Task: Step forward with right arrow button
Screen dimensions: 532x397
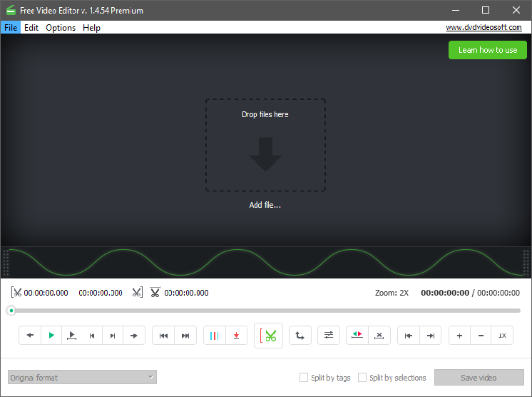Action: (x=134, y=336)
